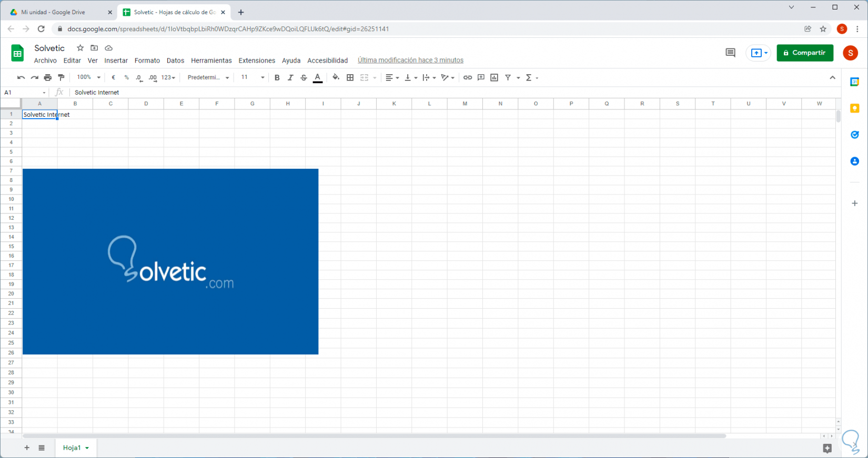Viewport: 868px width, 458px height.
Task: Show all sheets list icon
Action: tap(42, 448)
